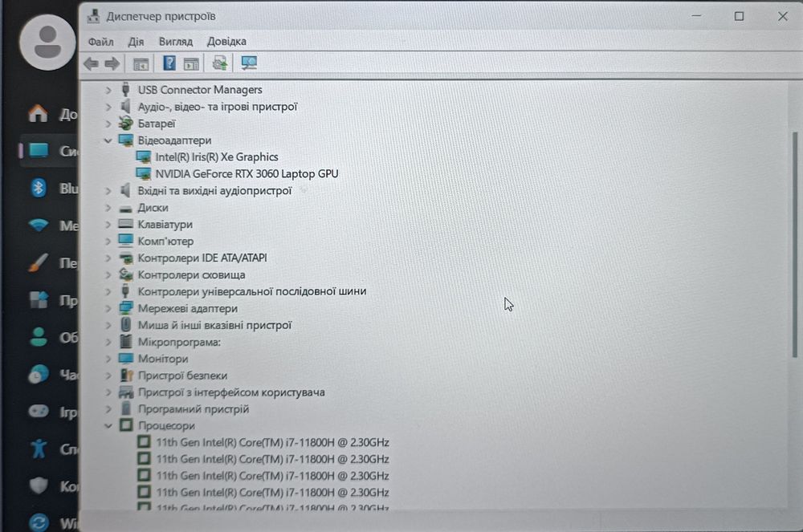This screenshot has width=803, height=532.
Task: Select Контролери універсальної послідовної шини row
Action: click(251, 291)
